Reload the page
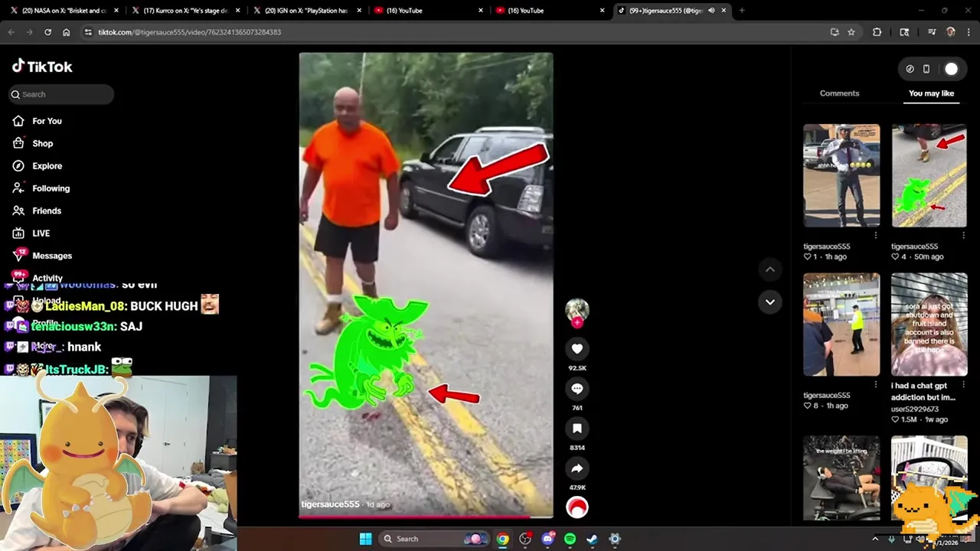980x551 pixels. coord(47,32)
